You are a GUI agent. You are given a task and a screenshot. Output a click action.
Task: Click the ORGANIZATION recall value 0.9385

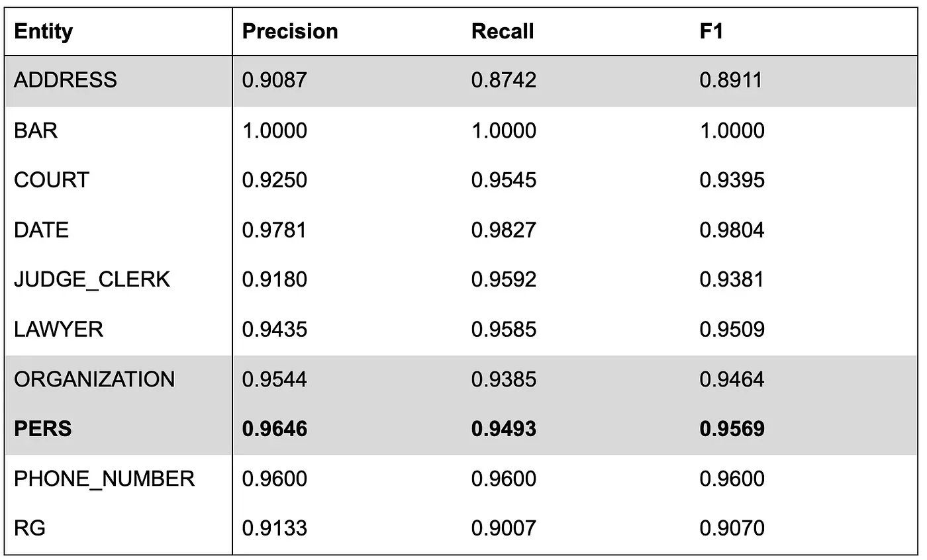point(504,379)
